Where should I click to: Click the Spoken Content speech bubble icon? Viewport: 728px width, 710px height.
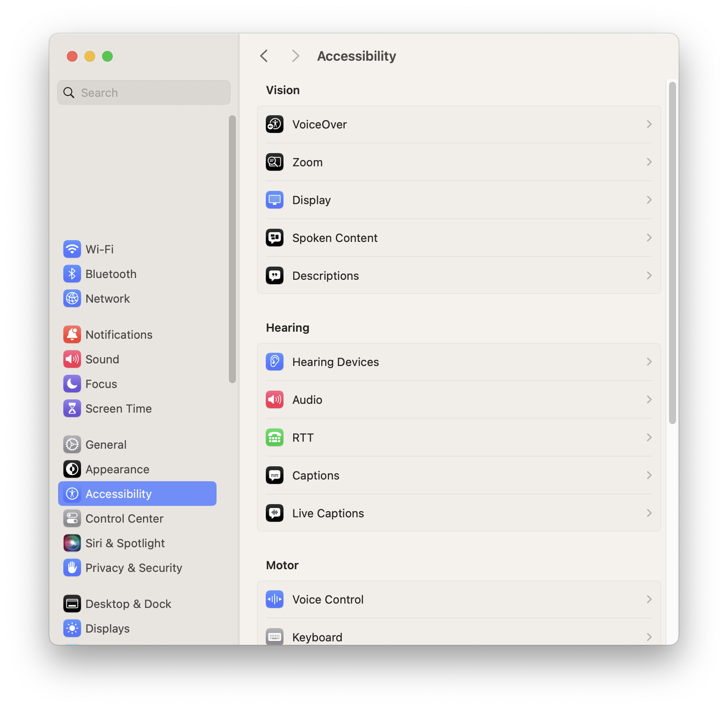pyautogui.click(x=275, y=238)
